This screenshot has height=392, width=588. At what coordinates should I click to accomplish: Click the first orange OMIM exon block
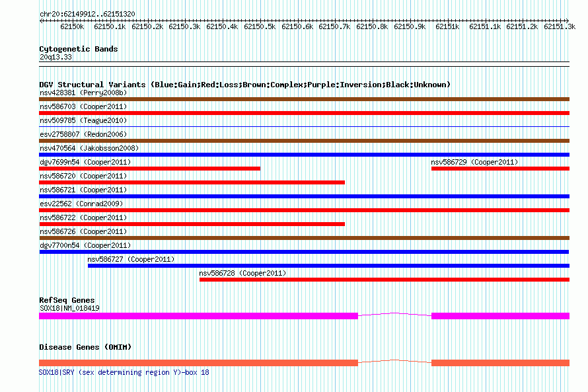[198, 363]
